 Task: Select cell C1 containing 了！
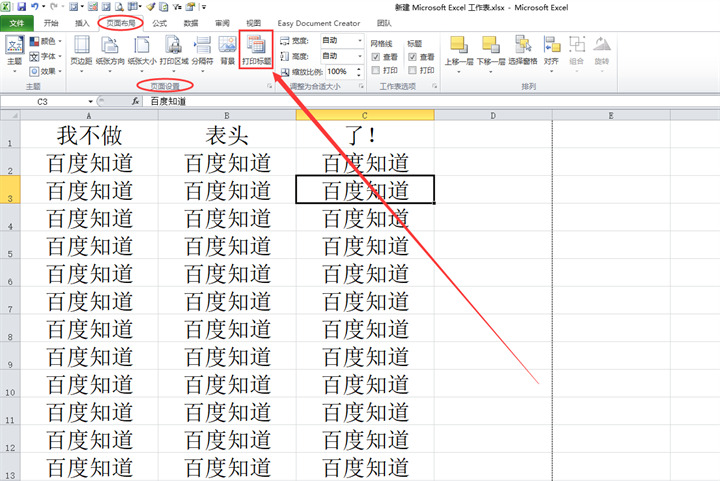[365, 134]
